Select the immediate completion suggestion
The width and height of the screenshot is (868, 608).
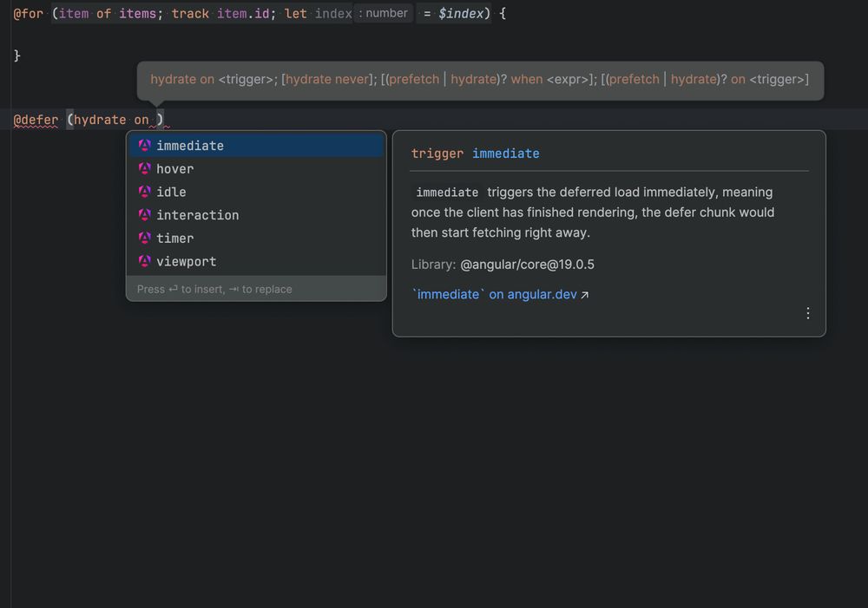point(256,146)
